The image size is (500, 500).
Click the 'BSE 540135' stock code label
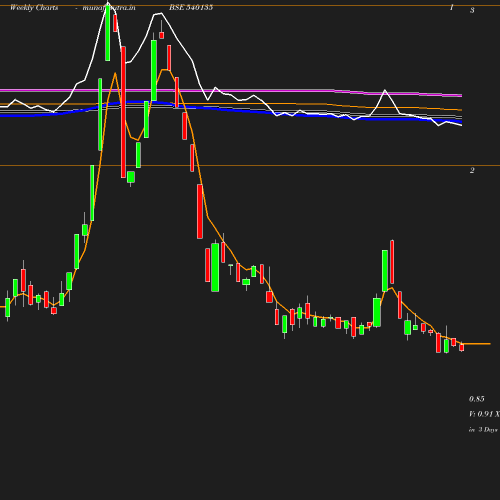[x=191, y=7]
